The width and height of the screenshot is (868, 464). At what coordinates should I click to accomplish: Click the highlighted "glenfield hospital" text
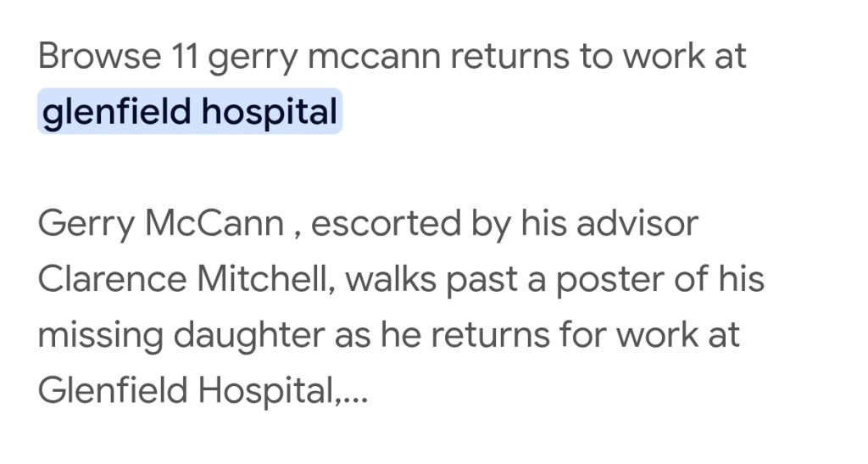point(189,112)
